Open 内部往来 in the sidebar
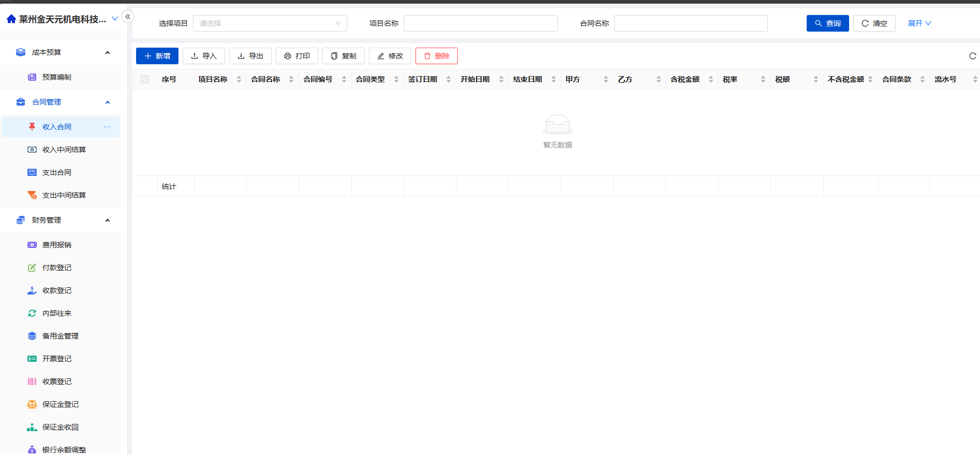The height and width of the screenshot is (455, 980). [x=56, y=313]
